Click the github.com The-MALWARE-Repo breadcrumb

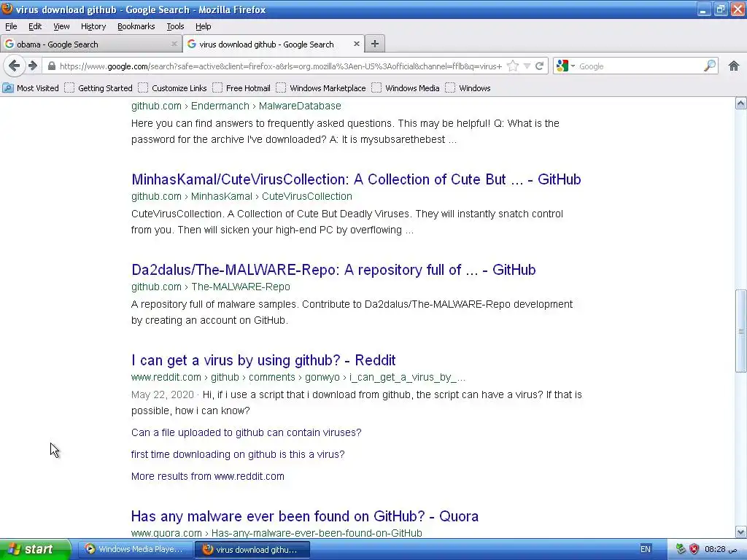pyautogui.click(x=211, y=287)
